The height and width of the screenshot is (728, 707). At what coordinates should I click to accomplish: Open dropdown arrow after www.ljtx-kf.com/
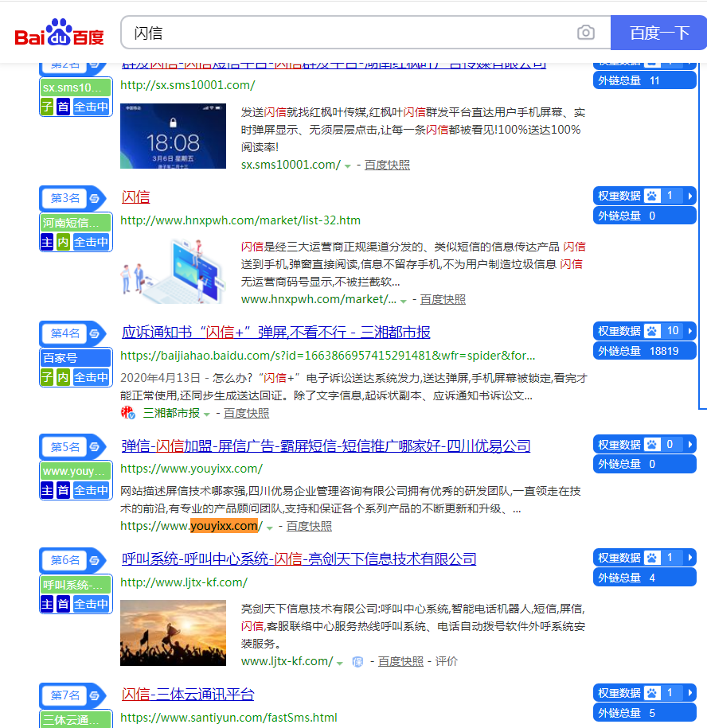coord(339,663)
